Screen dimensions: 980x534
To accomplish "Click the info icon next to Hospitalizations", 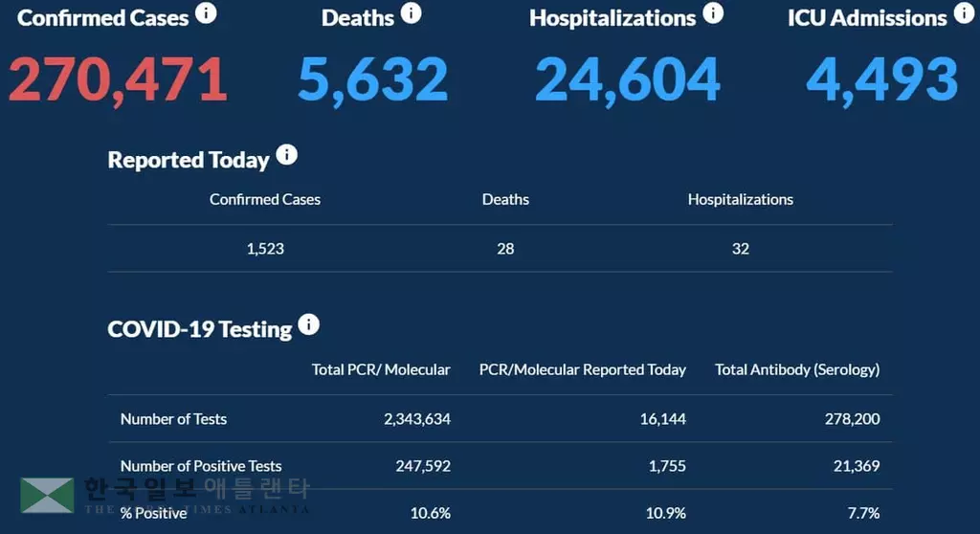I will pyautogui.click(x=713, y=13).
